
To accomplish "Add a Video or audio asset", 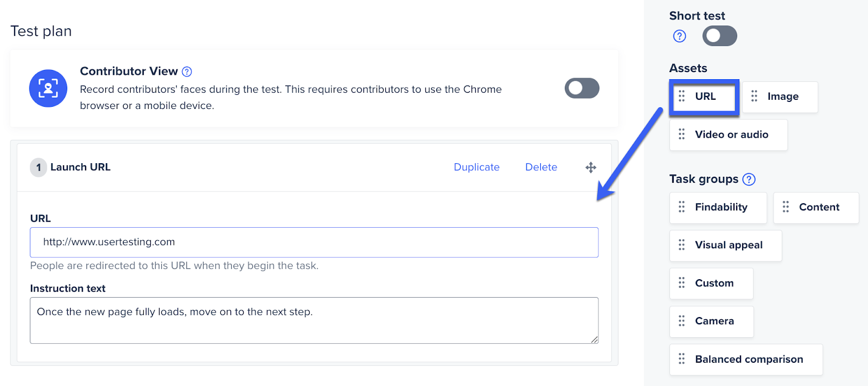I will click(x=731, y=134).
